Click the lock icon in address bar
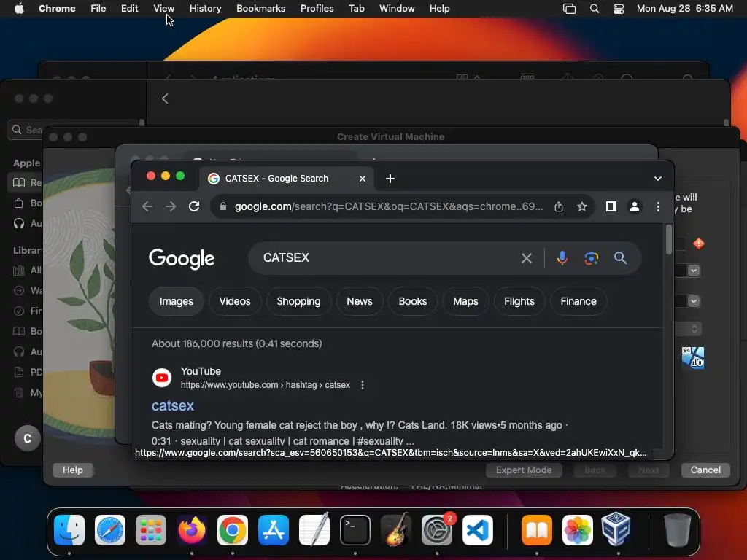The image size is (747, 560). (223, 206)
